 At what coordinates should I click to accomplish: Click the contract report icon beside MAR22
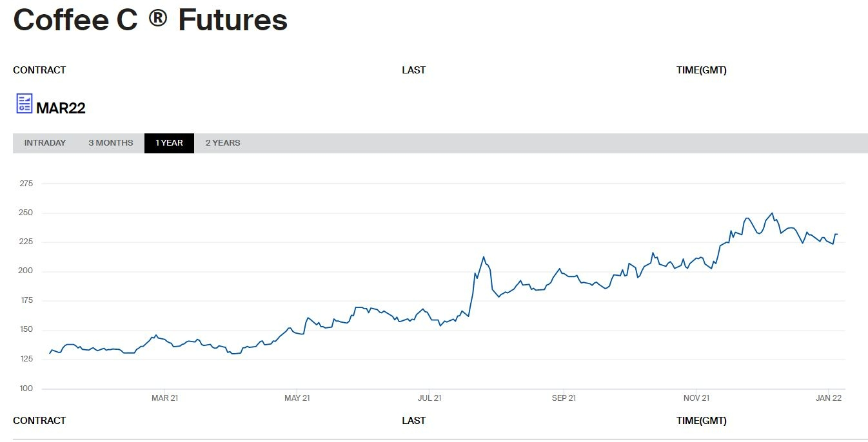coord(25,104)
